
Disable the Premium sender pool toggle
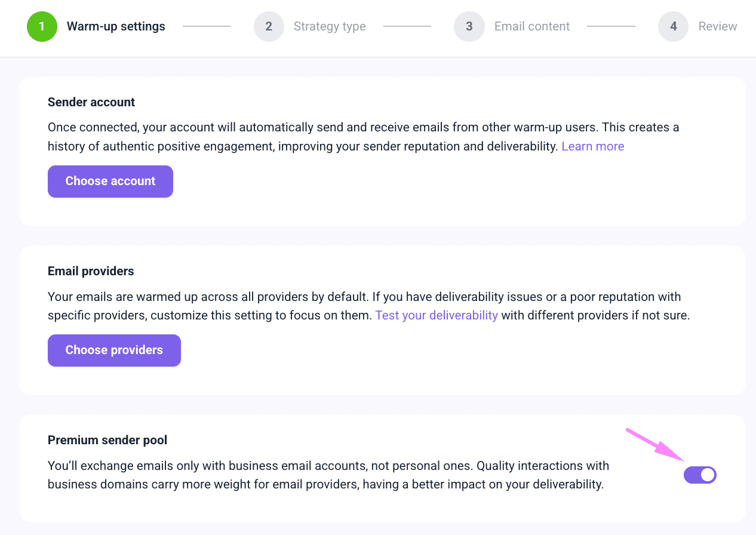[699, 475]
